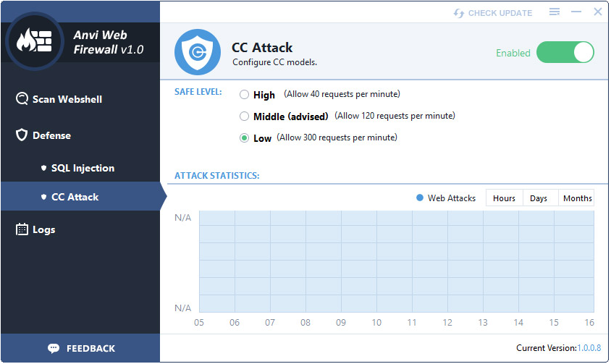The width and height of the screenshot is (611, 364).
Task: Click the Defense shield icon
Action: 22,135
